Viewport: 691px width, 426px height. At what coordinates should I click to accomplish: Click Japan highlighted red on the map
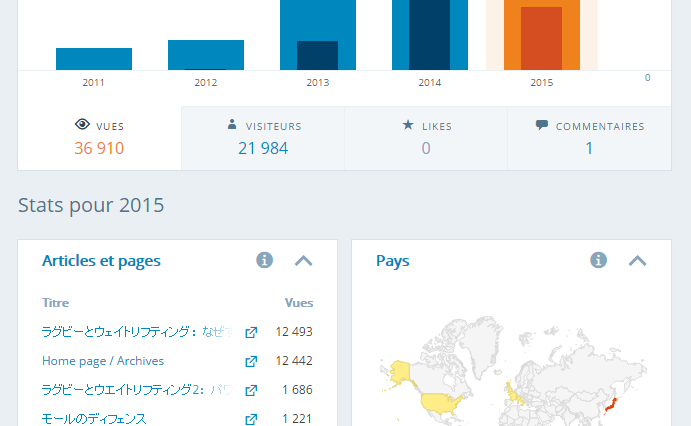tap(611, 405)
